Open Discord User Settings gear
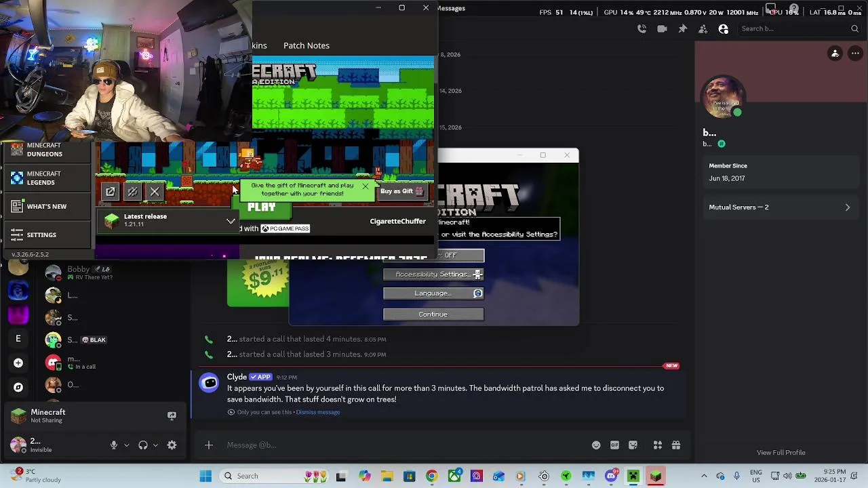Viewport: 868px width, 488px height. pyautogui.click(x=172, y=445)
